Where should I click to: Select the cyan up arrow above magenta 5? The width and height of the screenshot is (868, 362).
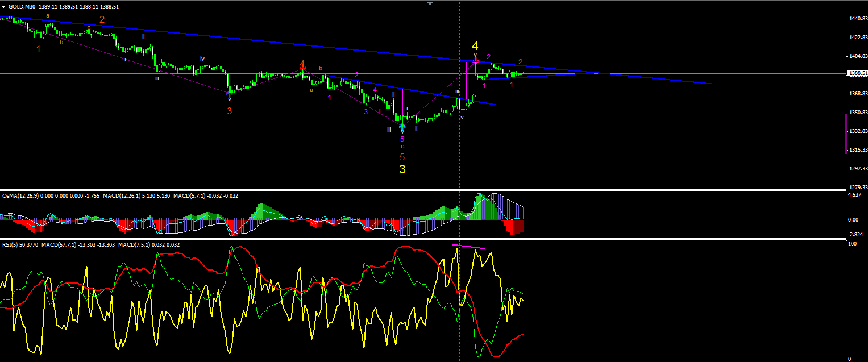402,128
